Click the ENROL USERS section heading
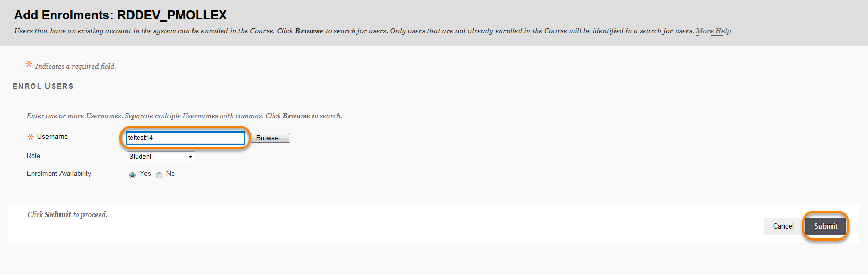The height and width of the screenshot is (275, 868). pyautogui.click(x=43, y=86)
